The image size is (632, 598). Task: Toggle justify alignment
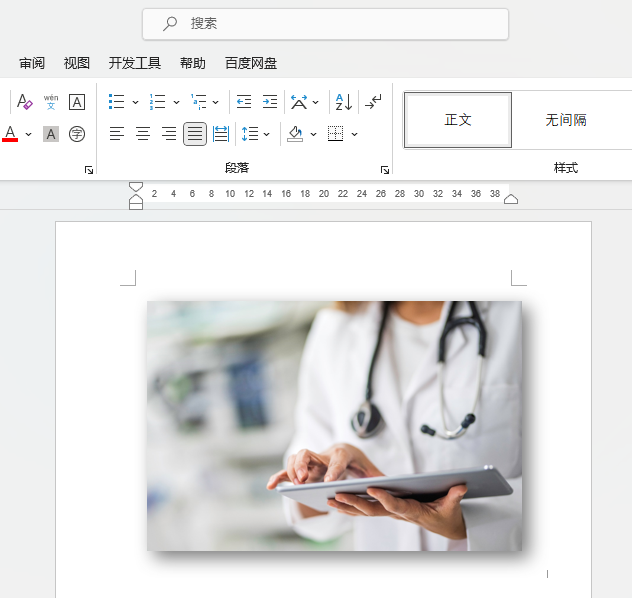195,134
